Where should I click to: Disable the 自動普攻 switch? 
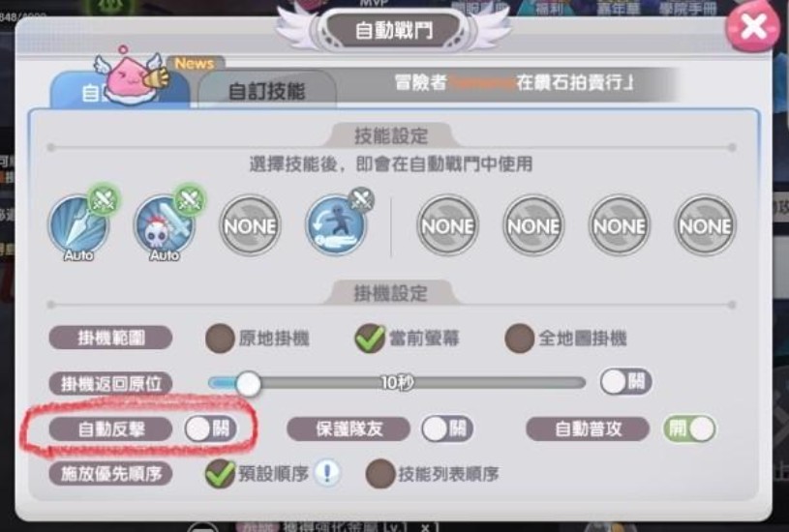pyautogui.click(x=690, y=429)
